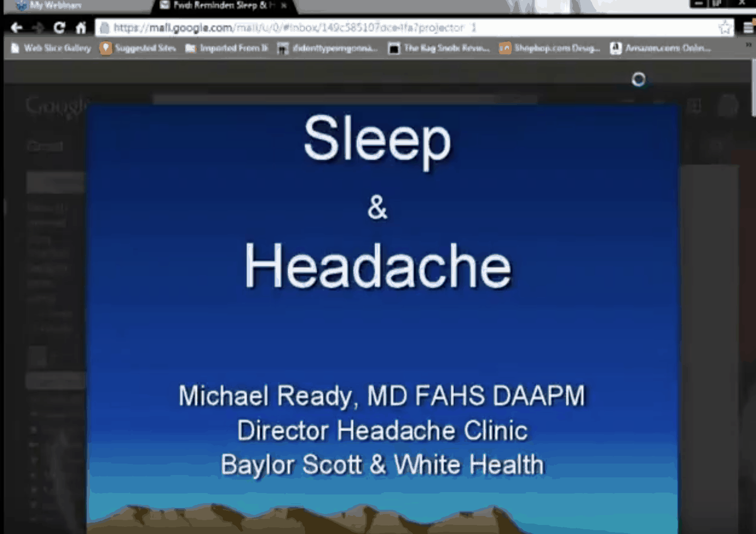Minimize the browser window
Image resolution: width=756 pixels, height=534 pixels.
[x=698, y=3]
